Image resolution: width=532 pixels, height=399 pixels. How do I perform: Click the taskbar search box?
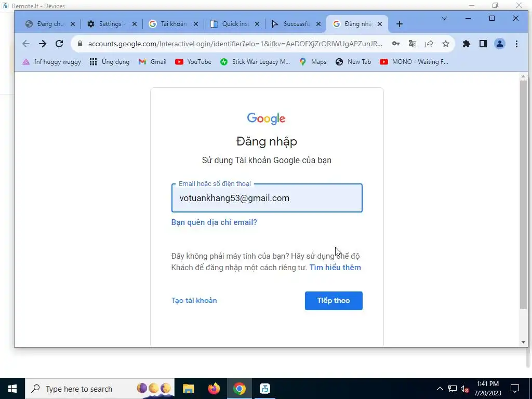pyautogui.click(x=100, y=389)
